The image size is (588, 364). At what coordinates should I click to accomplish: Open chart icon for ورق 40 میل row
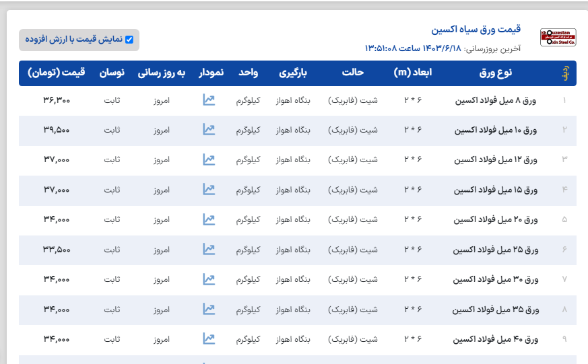209,339
